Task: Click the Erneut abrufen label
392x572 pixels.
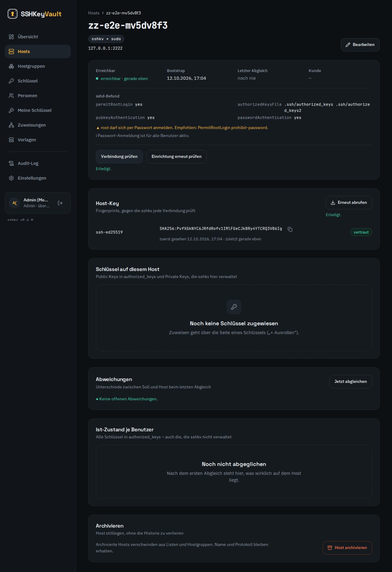Action: [352, 203]
